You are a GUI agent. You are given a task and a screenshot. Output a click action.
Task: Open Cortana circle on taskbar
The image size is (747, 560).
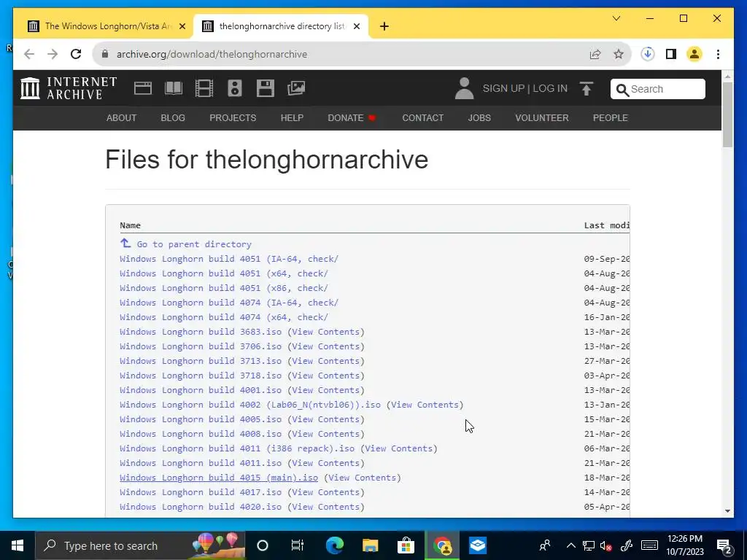(x=263, y=545)
